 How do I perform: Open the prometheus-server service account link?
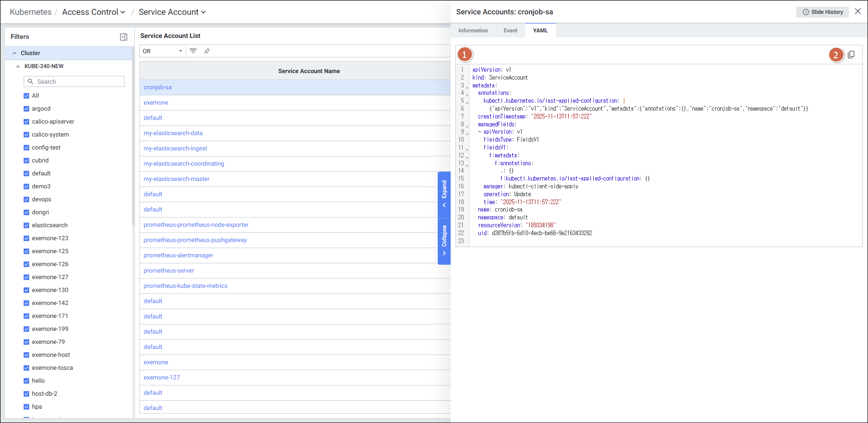pos(169,271)
